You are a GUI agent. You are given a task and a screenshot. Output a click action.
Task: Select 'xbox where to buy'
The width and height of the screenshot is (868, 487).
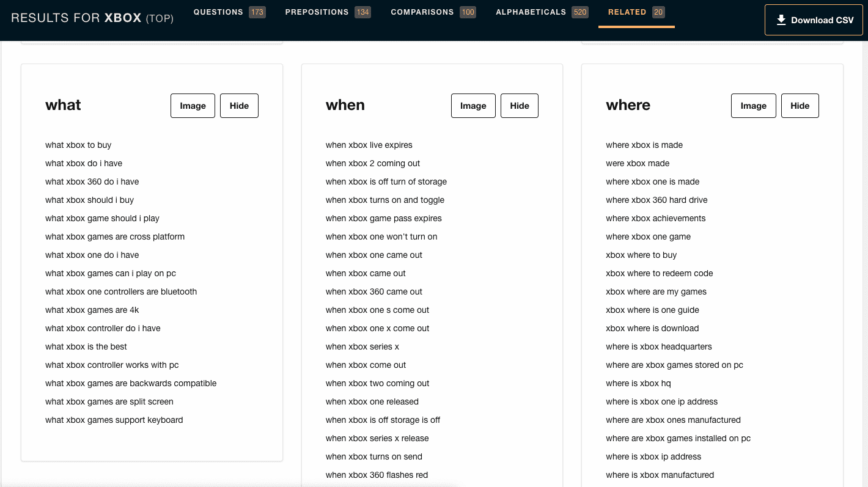641,255
